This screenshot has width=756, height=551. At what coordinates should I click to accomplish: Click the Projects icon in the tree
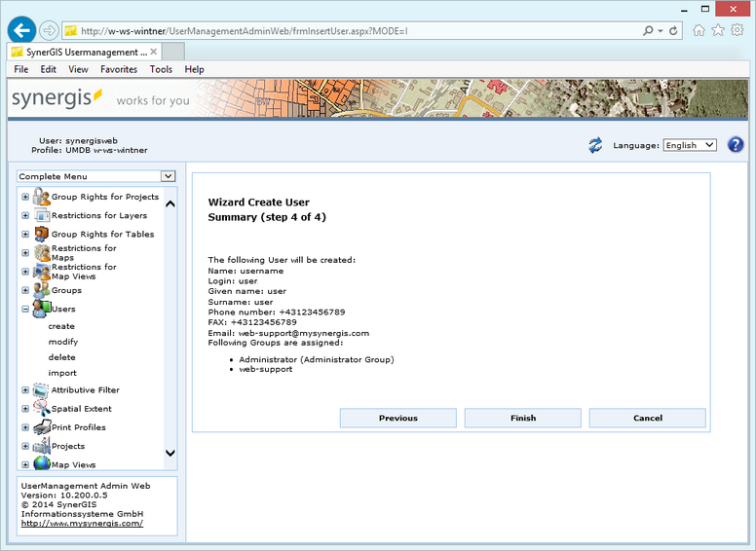pos(42,446)
